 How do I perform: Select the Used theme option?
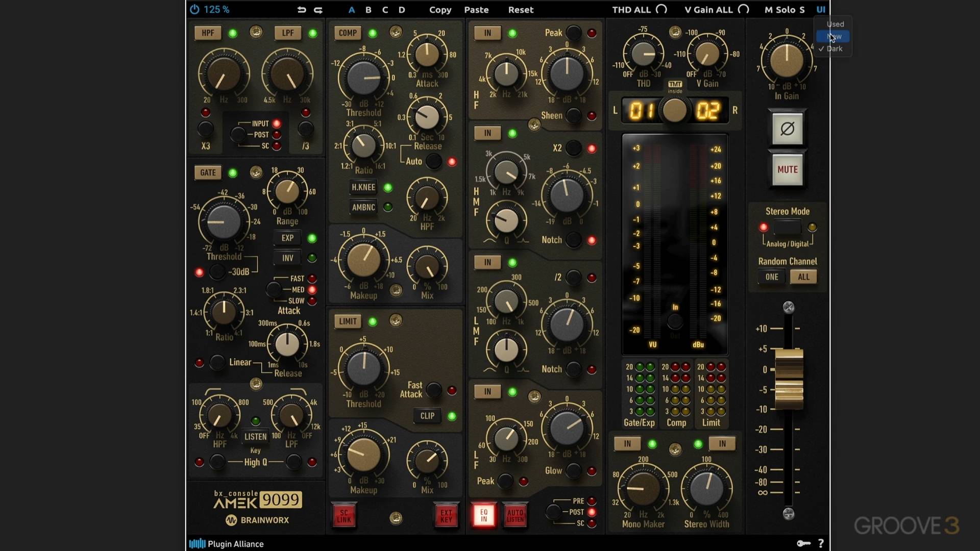[x=835, y=24]
